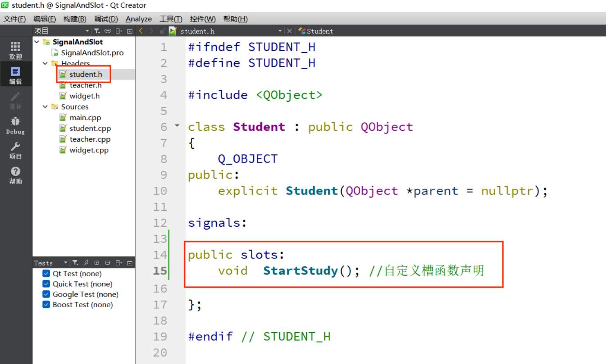Uncheck the Boost Test checkbox
606x364 pixels.
point(46,304)
